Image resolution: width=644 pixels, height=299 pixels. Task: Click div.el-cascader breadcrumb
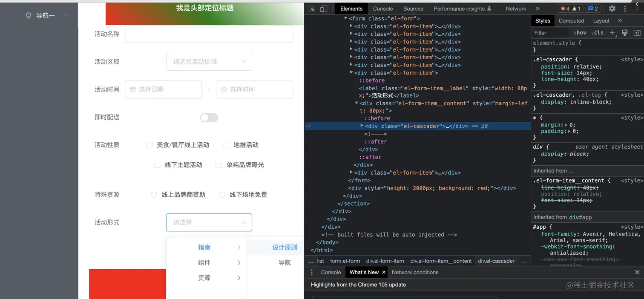point(496,261)
